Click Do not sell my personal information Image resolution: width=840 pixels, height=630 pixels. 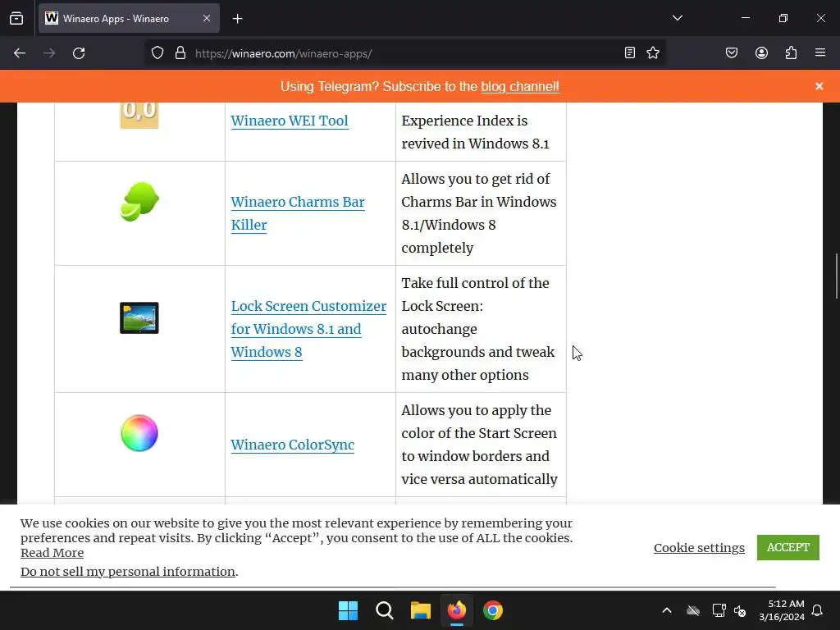127,571
